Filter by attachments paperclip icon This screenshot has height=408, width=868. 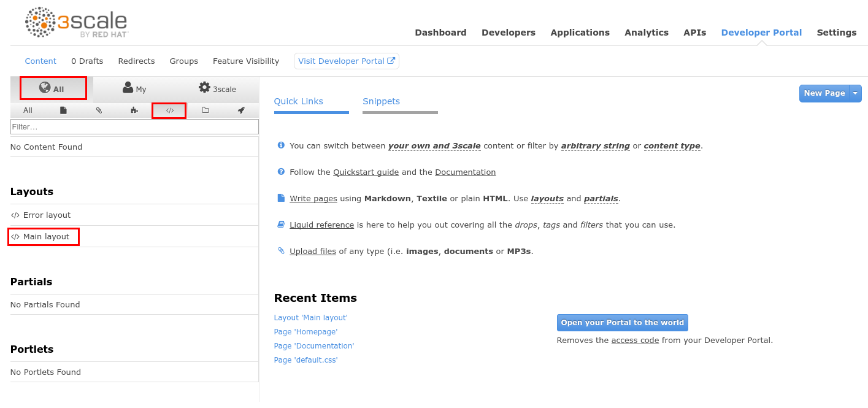pyautogui.click(x=99, y=110)
